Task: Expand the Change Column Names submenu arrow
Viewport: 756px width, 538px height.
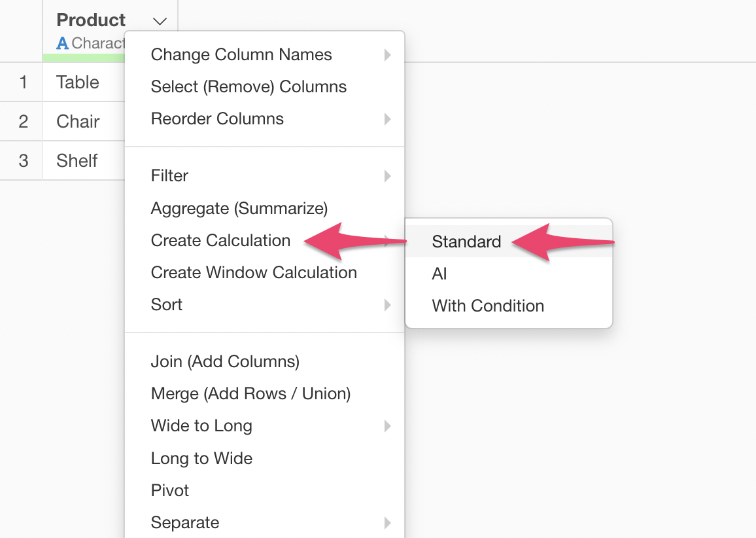Action: 387,55
